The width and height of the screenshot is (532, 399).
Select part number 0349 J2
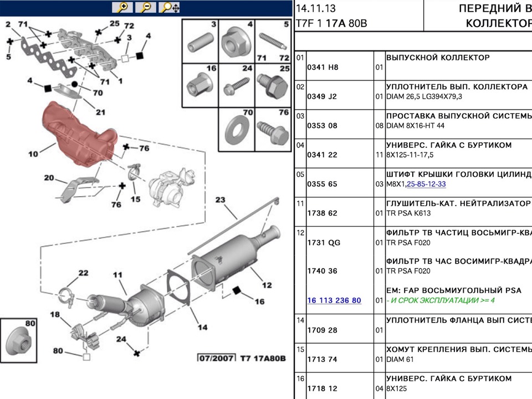click(322, 96)
